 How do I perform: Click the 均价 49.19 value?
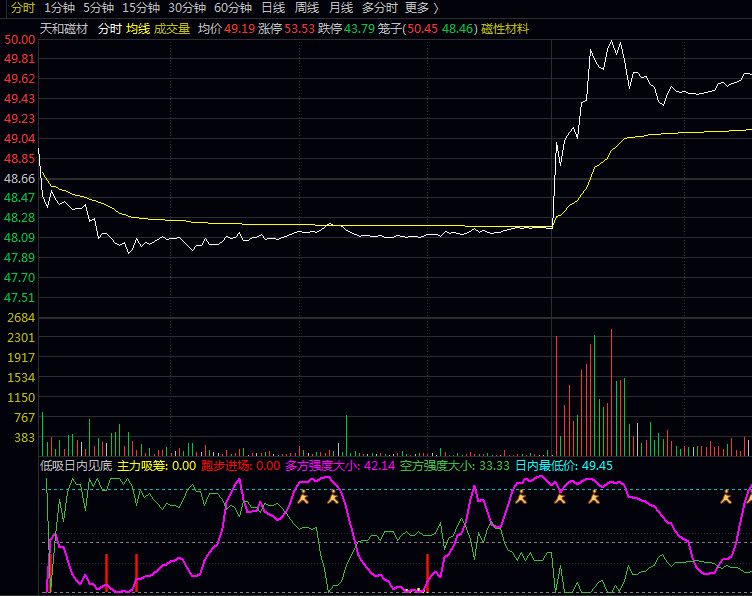(240, 29)
